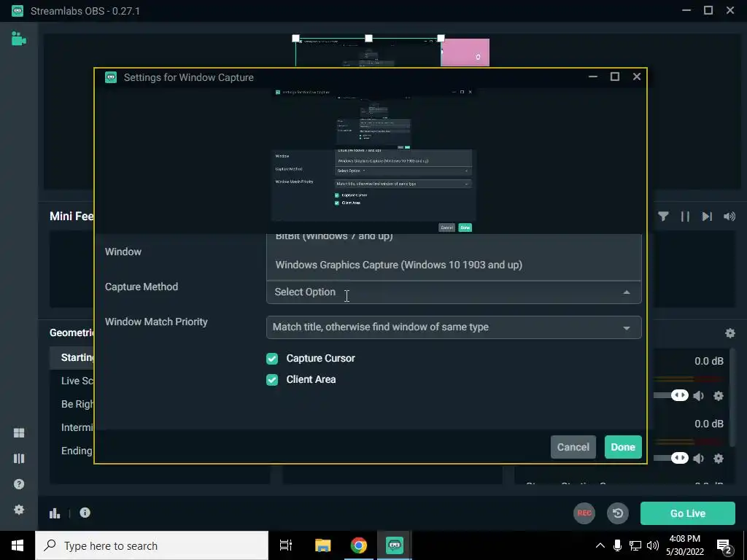747x560 pixels.
Task: Select the Intermission scene
Action: click(x=77, y=427)
